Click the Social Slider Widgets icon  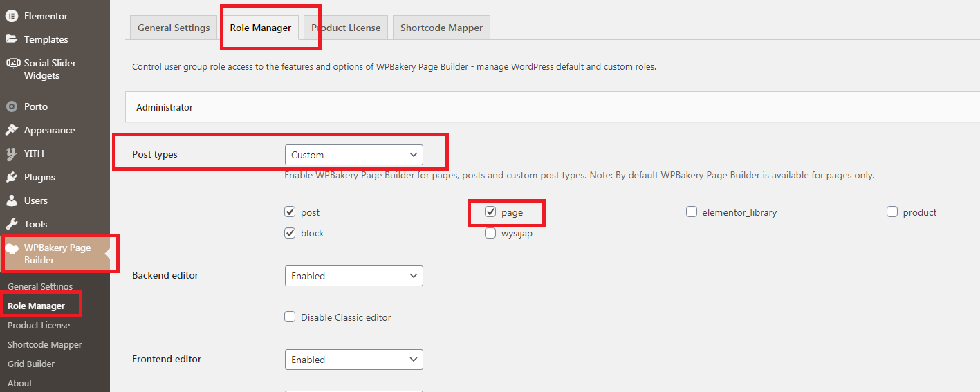point(12,63)
